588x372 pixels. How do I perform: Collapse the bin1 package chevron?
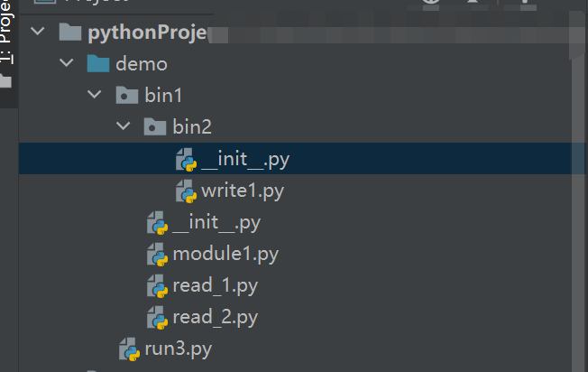click(95, 96)
